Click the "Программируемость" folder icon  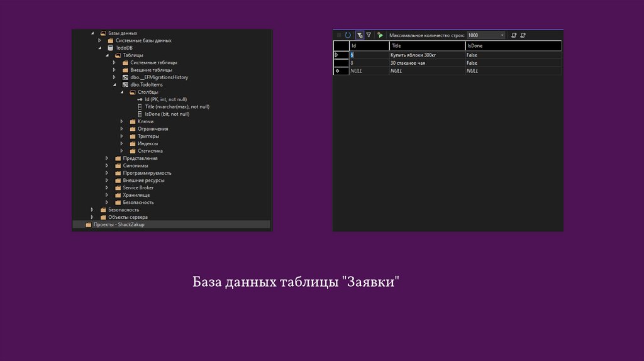pyautogui.click(x=118, y=173)
